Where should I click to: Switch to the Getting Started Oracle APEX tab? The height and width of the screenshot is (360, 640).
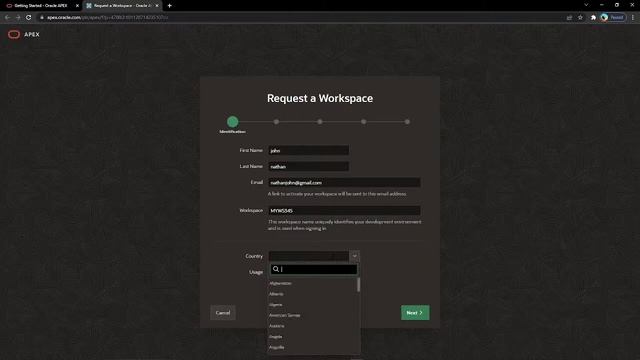coord(40,6)
